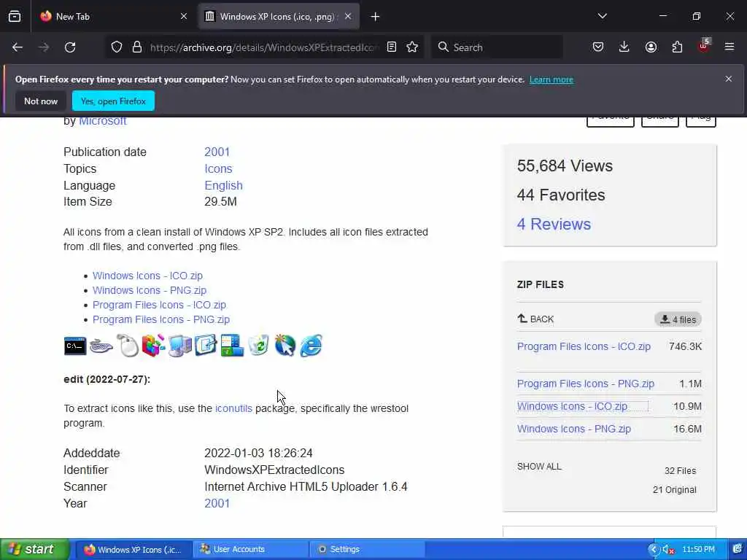Open the Downloads panel

(x=624, y=47)
